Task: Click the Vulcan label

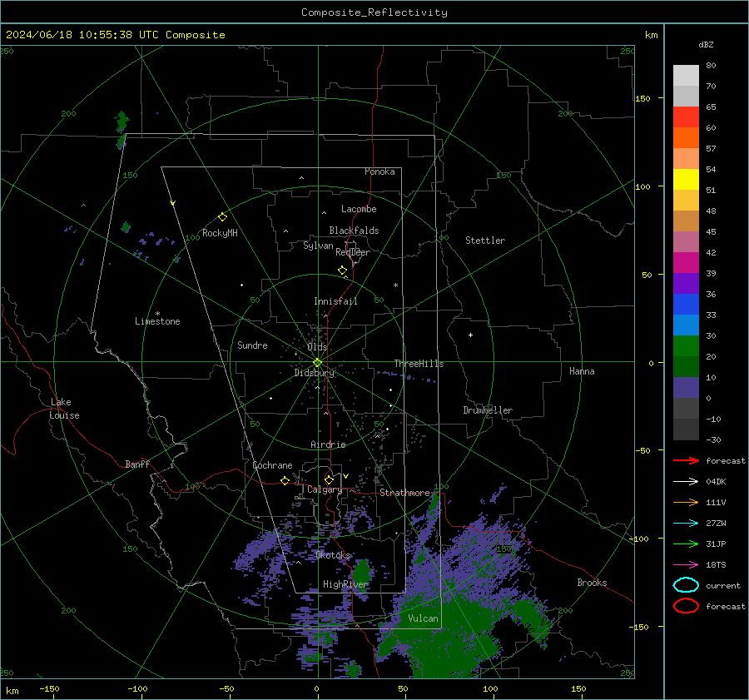Action: coord(423,618)
